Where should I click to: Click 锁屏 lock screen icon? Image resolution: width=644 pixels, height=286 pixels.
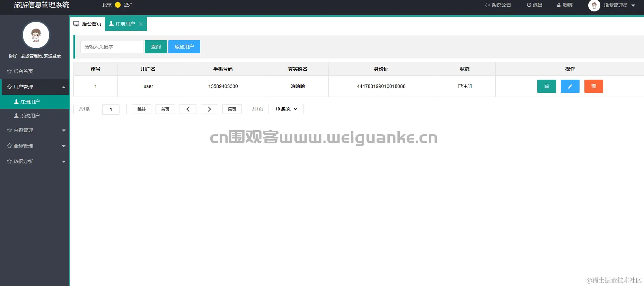click(x=559, y=5)
